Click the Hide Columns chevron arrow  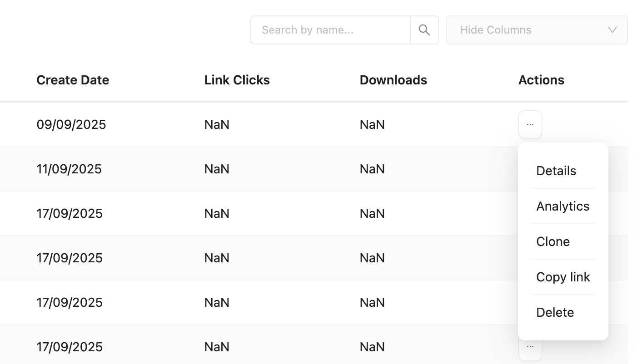click(x=612, y=30)
